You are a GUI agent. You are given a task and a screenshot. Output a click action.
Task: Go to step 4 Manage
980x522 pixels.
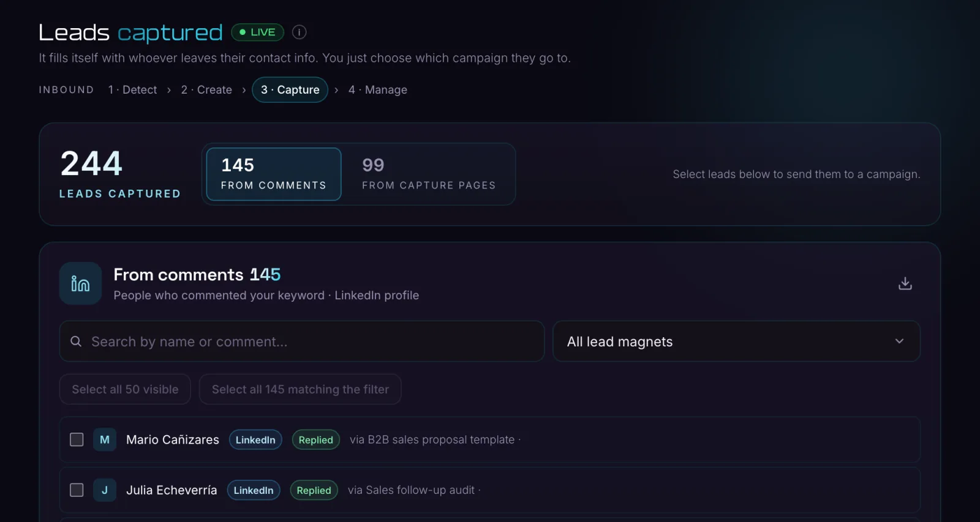coord(377,90)
